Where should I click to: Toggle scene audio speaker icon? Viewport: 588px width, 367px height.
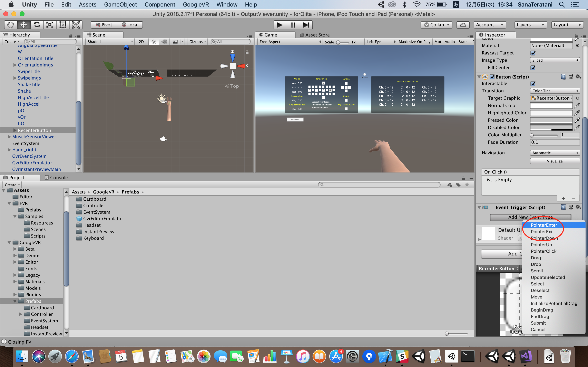pos(164,42)
